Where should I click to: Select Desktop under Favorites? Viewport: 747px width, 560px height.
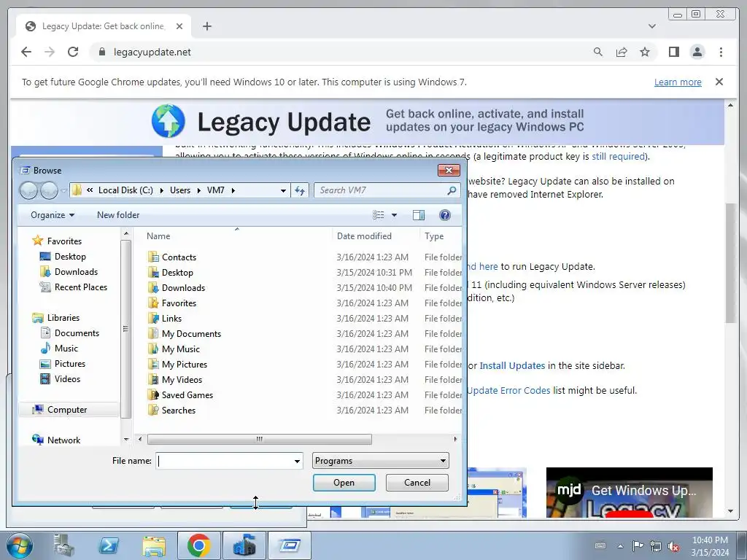tap(70, 257)
